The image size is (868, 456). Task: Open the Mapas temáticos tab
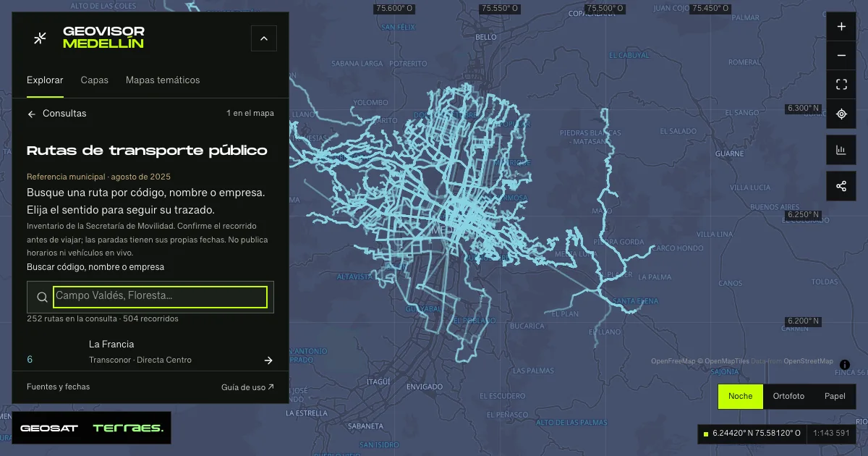click(x=163, y=80)
